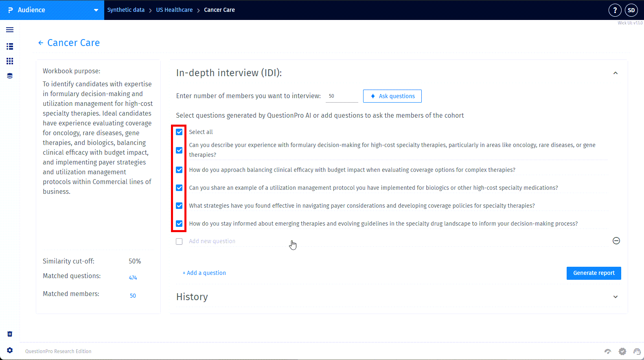
Task: Focus the Add new question text field
Action: [x=398, y=241]
